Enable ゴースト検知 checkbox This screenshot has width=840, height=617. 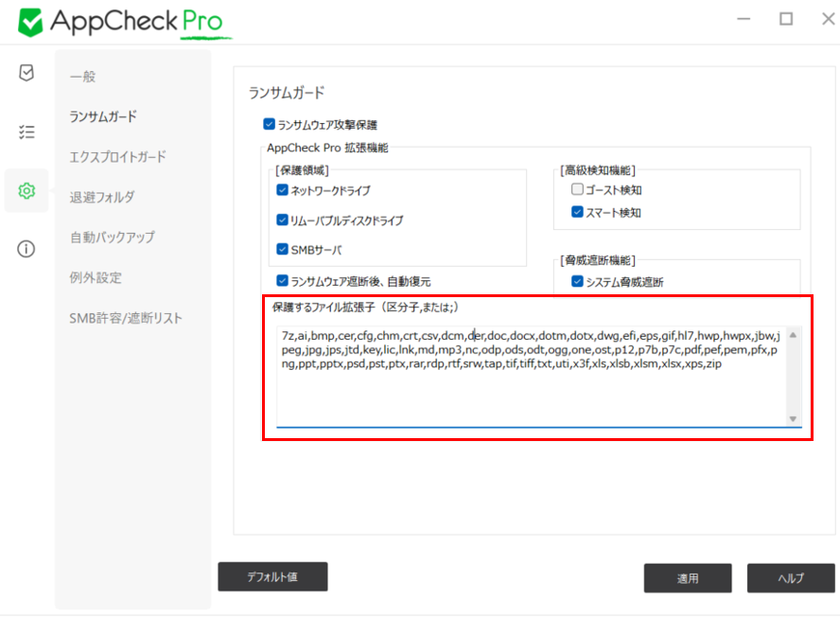577,190
